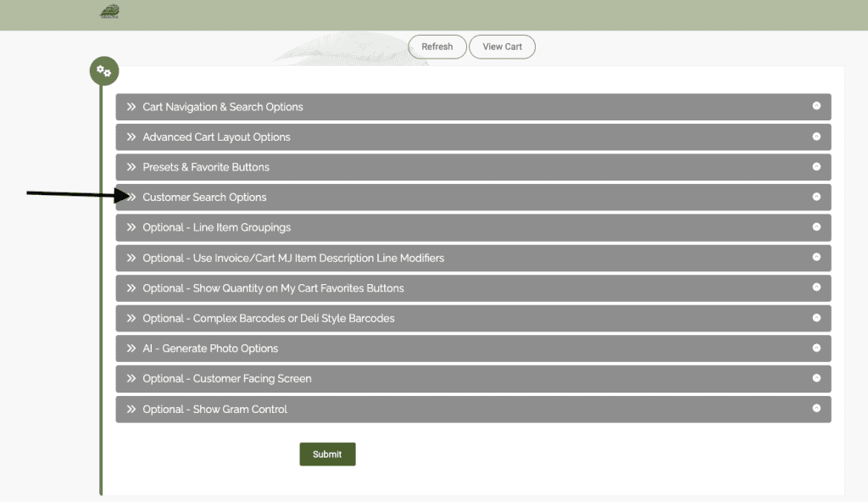Image resolution: width=868 pixels, height=502 pixels.
Task: Click chevron icon beside Advanced Cart Layout Options
Action: [x=131, y=137]
